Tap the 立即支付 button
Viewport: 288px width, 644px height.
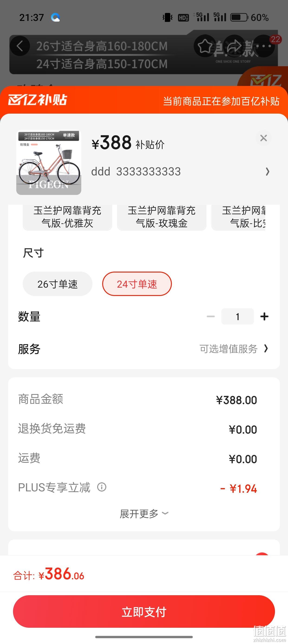point(144,611)
